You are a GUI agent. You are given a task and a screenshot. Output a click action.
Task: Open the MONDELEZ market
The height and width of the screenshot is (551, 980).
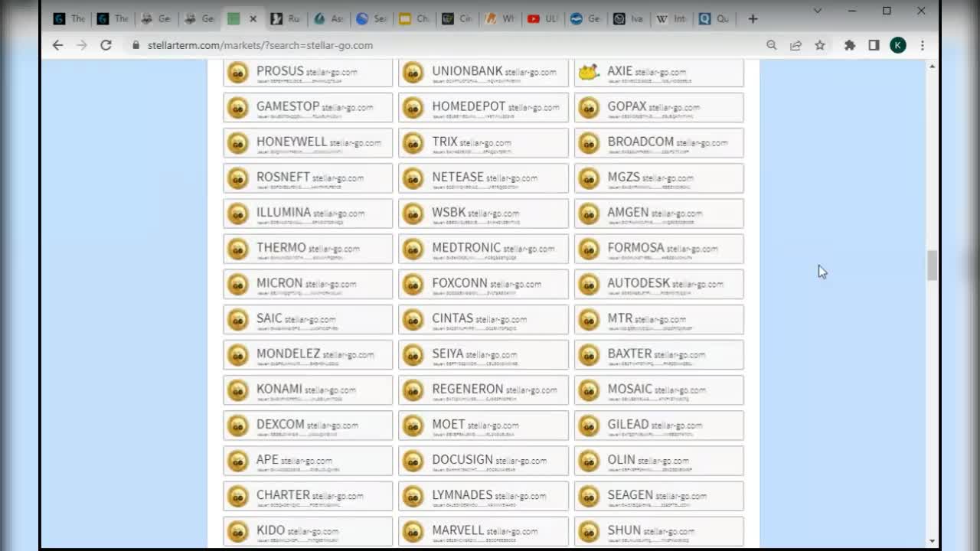click(308, 354)
